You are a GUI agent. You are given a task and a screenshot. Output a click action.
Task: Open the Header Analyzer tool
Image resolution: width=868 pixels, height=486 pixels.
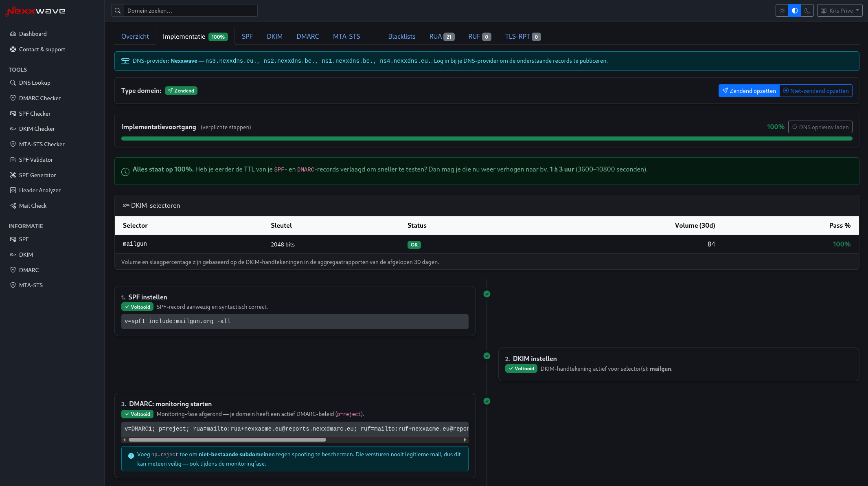tap(39, 190)
